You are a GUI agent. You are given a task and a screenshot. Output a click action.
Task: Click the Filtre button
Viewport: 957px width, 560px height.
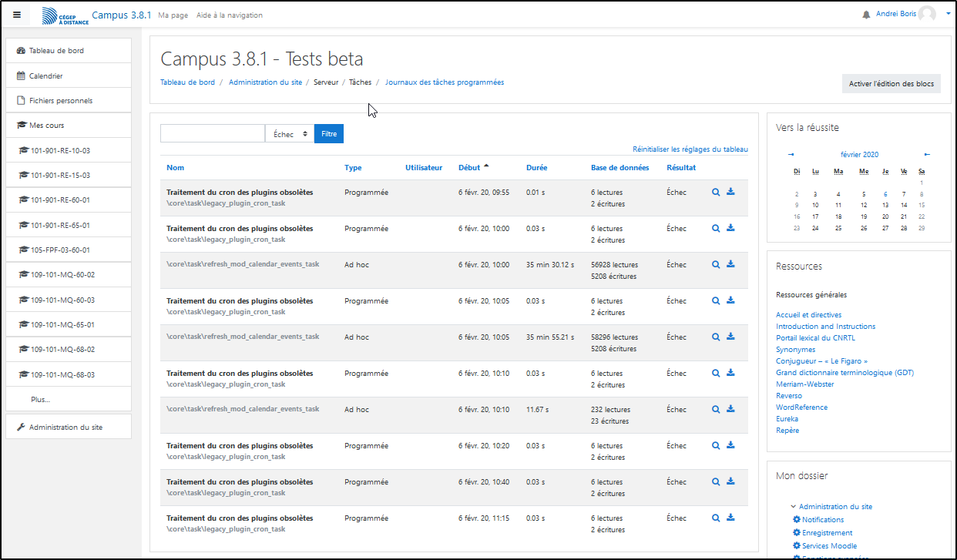329,134
